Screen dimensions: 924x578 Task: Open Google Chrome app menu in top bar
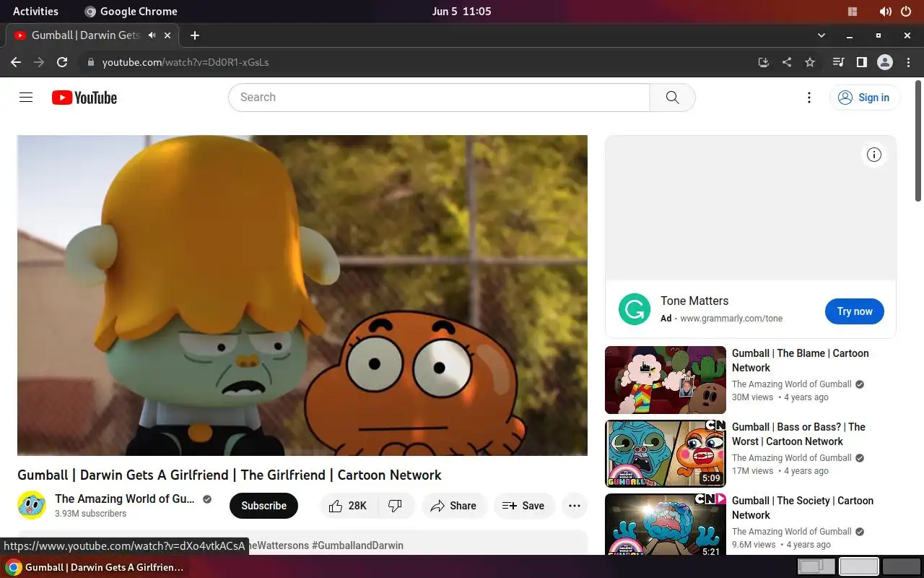[x=131, y=12]
